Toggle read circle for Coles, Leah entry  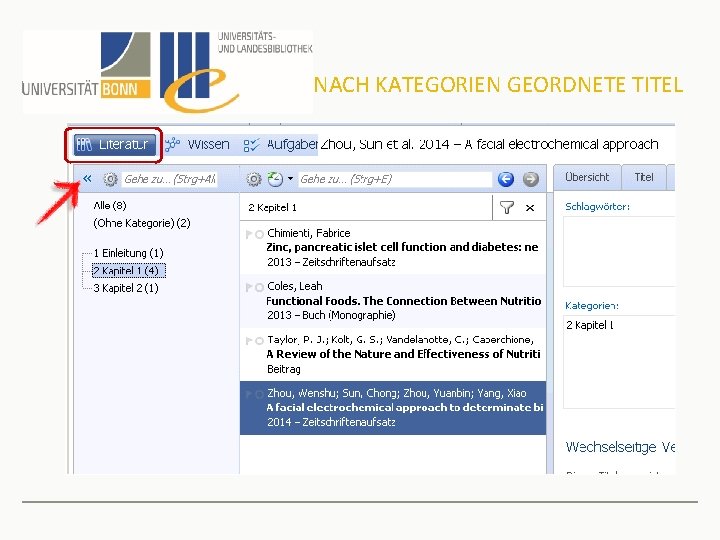click(x=259, y=287)
